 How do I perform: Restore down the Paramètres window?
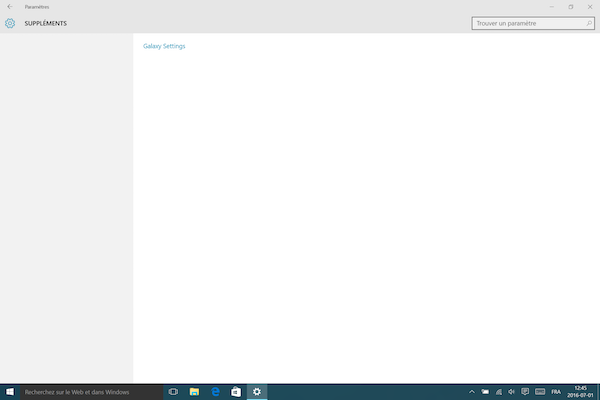(571, 7)
